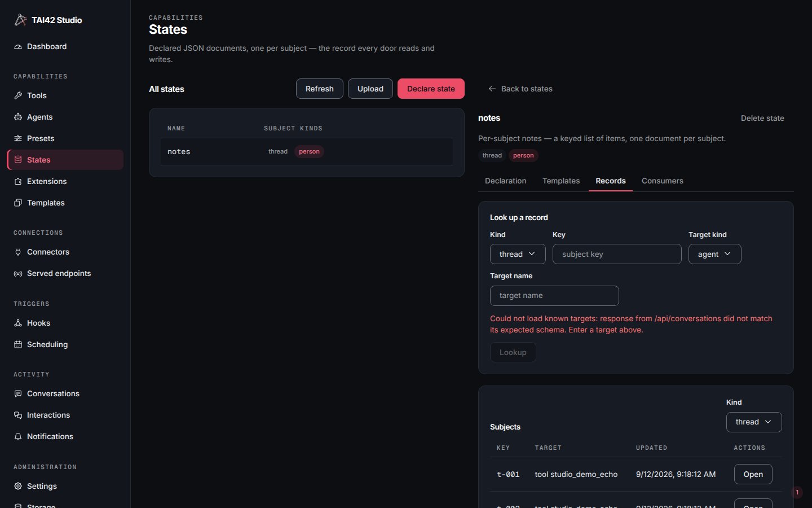Click the Served endpoints broadcast icon

18,274
